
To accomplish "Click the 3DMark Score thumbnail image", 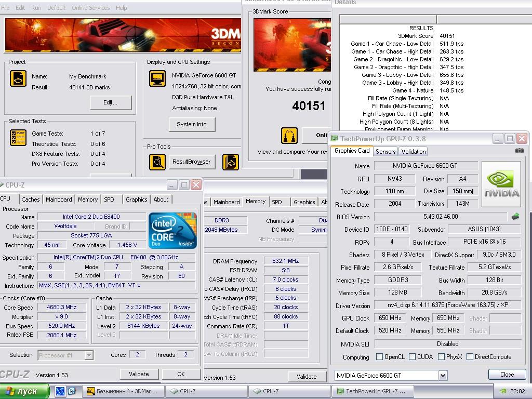I will [292, 45].
